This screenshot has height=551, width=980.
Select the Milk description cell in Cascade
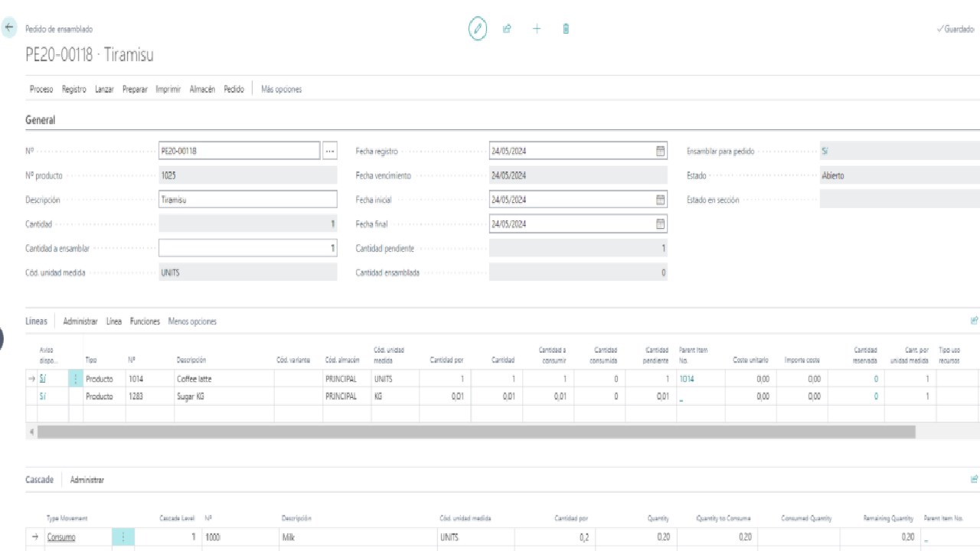[358, 537]
